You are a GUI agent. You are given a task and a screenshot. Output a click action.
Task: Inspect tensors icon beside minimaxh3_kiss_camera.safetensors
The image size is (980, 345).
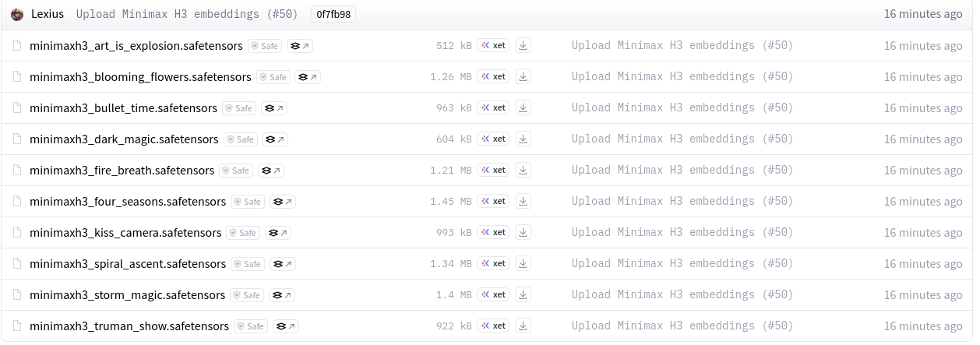click(x=278, y=233)
